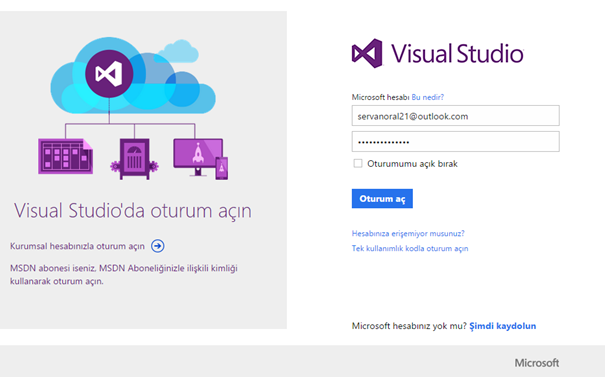605x377 pixels.
Task: Click Kurumsal hesabınızla oturum açın text link
Action: click(x=77, y=246)
